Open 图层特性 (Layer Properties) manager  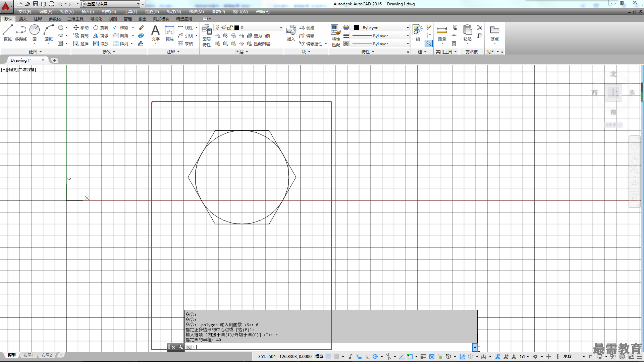[x=207, y=36]
